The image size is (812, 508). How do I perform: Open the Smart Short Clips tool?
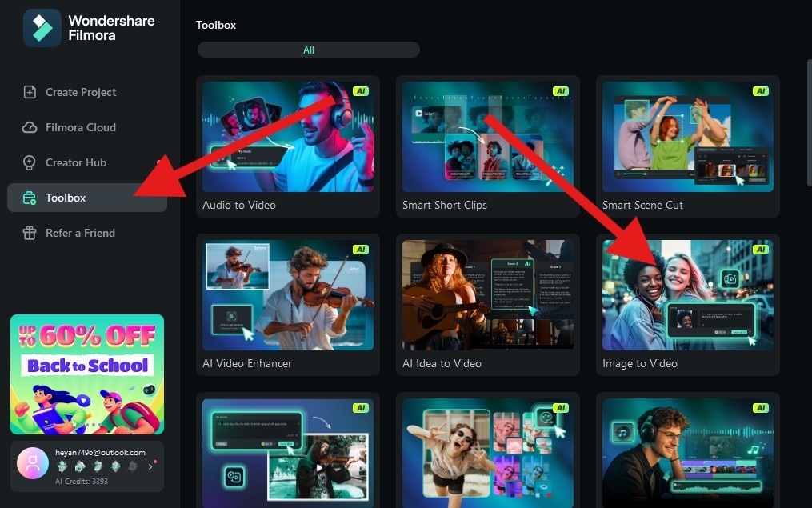click(x=488, y=146)
